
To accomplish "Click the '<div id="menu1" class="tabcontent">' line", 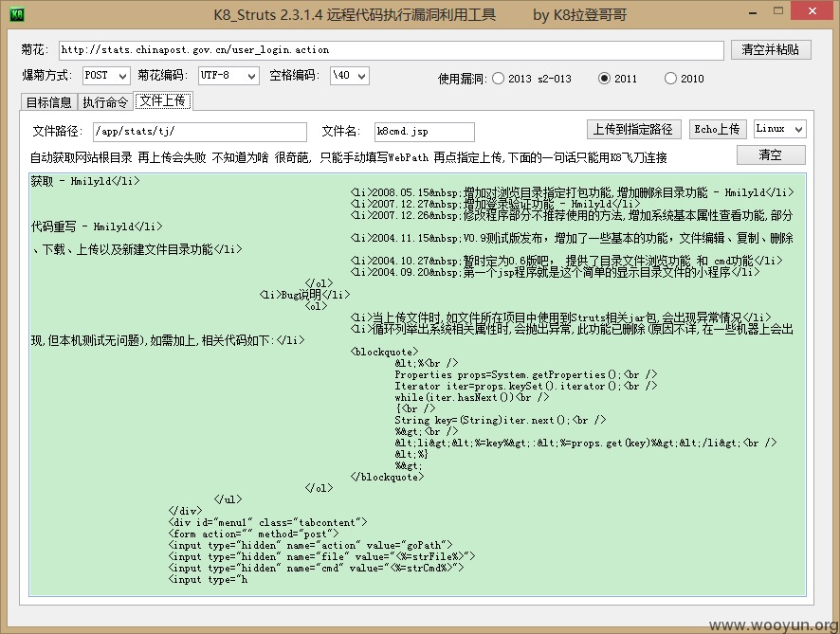I will pyautogui.click(x=268, y=522).
